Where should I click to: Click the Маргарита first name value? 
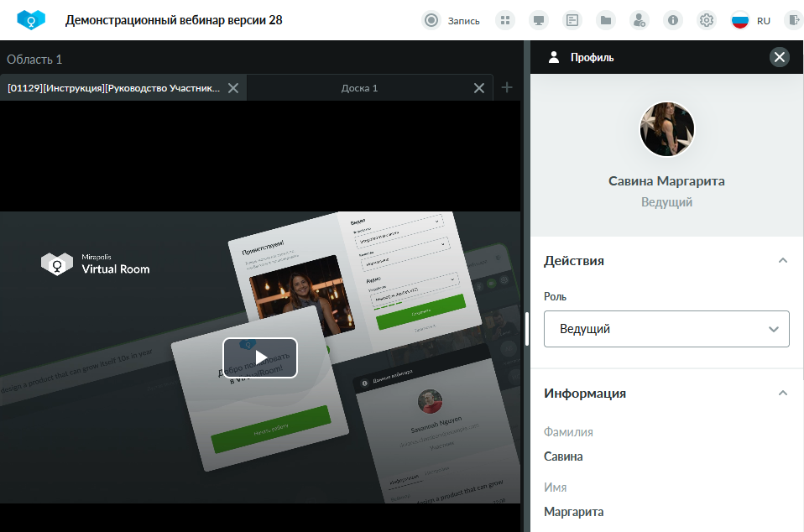[574, 512]
